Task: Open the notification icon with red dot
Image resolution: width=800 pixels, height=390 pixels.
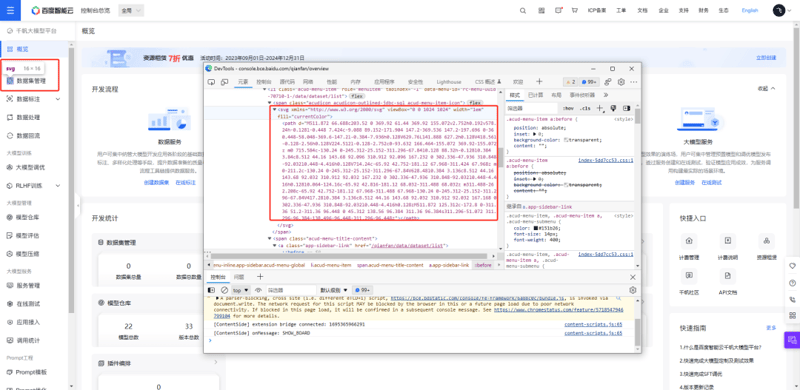Action: coord(558,10)
